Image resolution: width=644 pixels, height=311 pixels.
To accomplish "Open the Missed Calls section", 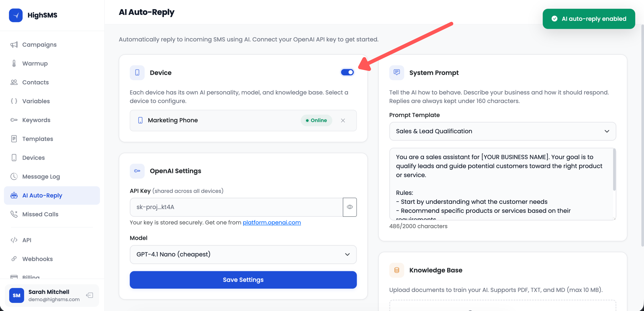I will pos(40,214).
